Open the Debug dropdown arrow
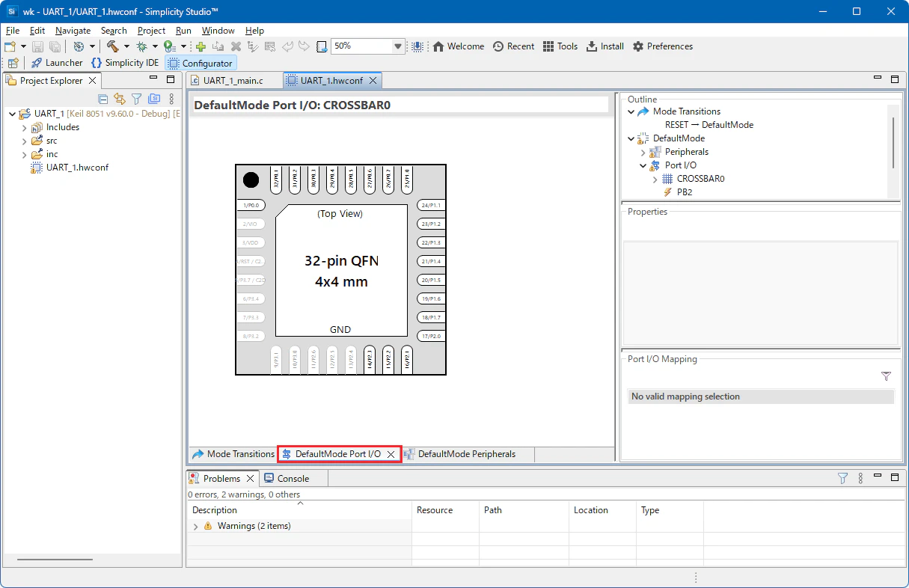The height and width of the screenshot is (588, 909). point(154,46)
